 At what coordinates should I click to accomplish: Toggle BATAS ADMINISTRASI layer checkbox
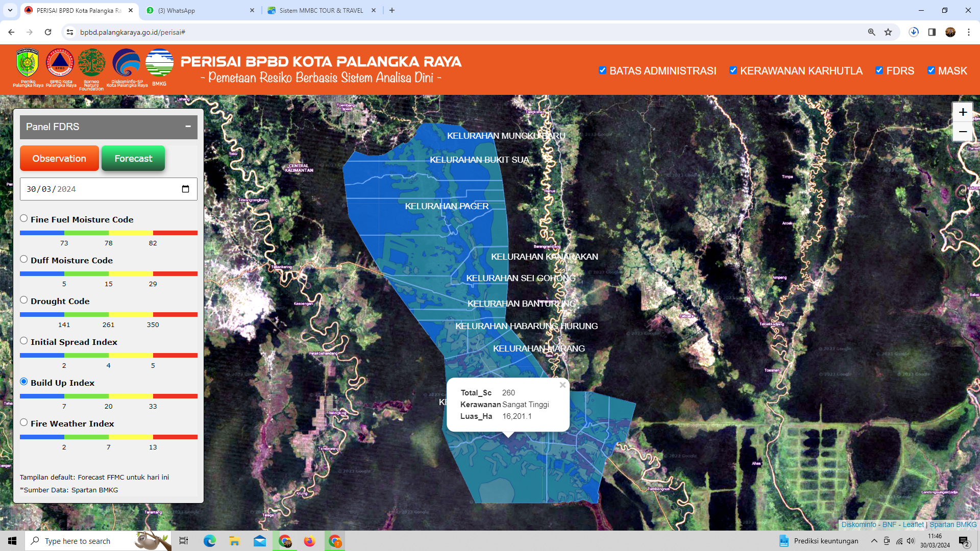603,70
